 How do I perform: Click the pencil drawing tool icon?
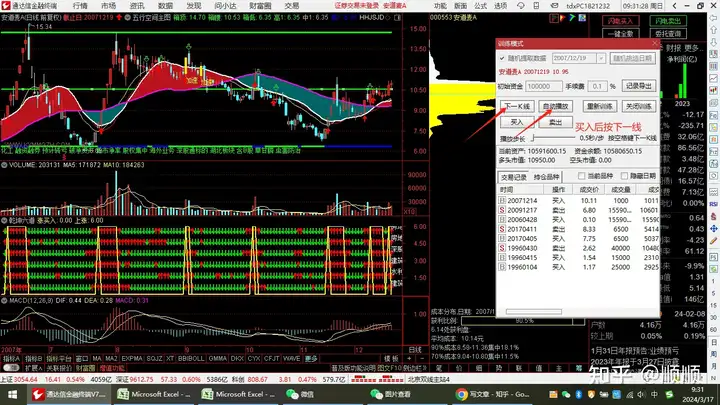coord(714,241)
